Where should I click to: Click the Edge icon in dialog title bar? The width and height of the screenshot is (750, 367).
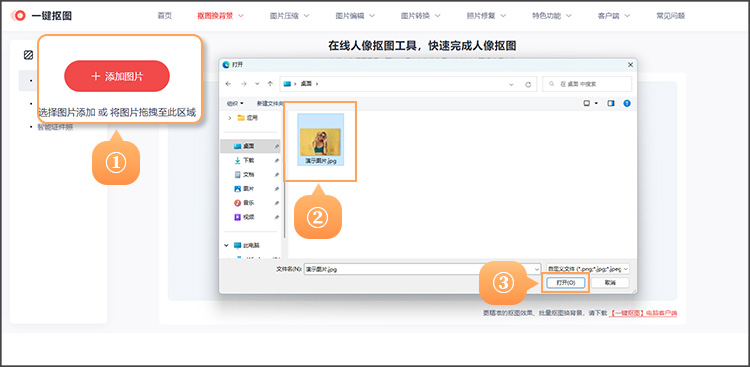click(227, 64)
